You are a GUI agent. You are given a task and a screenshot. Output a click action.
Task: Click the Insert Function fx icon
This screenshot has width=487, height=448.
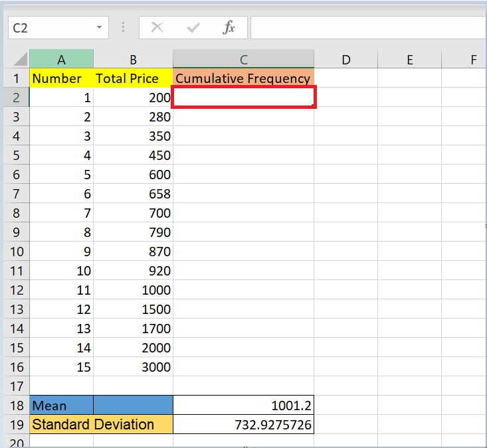pyautogui.click(x=229, y=28)
